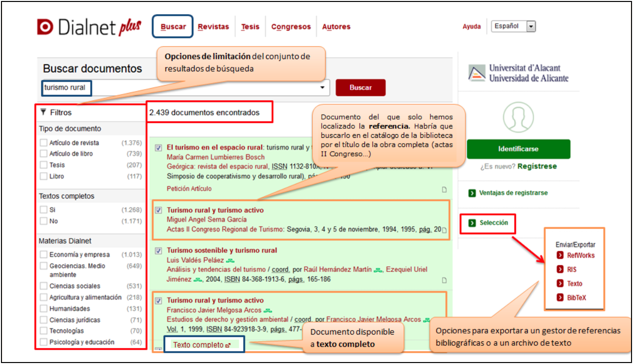The height and width of the screenshot is (364, 633).
Task: Expand the search box suggestions arrow
Action: point(323,88)
